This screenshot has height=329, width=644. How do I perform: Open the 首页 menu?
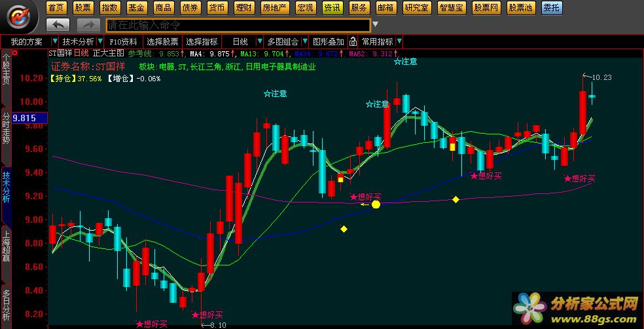56,8
